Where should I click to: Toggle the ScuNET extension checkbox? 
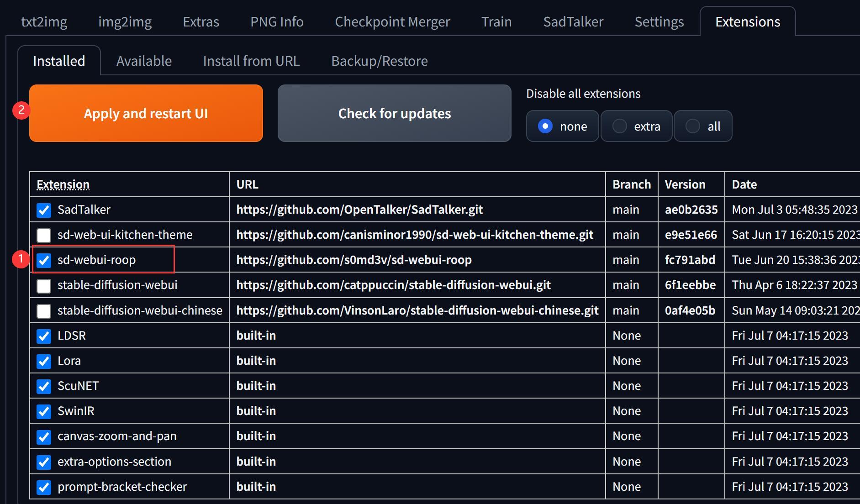(44, 386)
